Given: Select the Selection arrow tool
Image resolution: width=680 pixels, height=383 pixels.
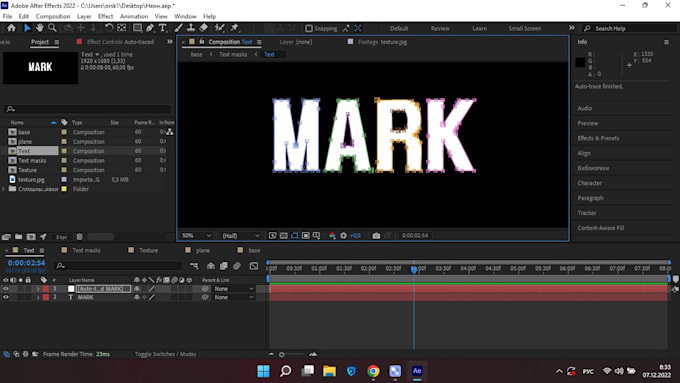Looking at the screenshot, I should pyautogui.click(x=27, y=28).
